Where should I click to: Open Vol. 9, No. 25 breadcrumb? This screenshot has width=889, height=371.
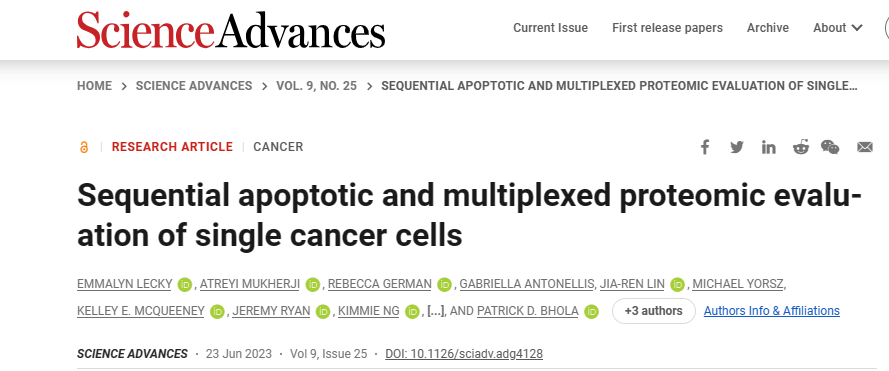[316, 86]
